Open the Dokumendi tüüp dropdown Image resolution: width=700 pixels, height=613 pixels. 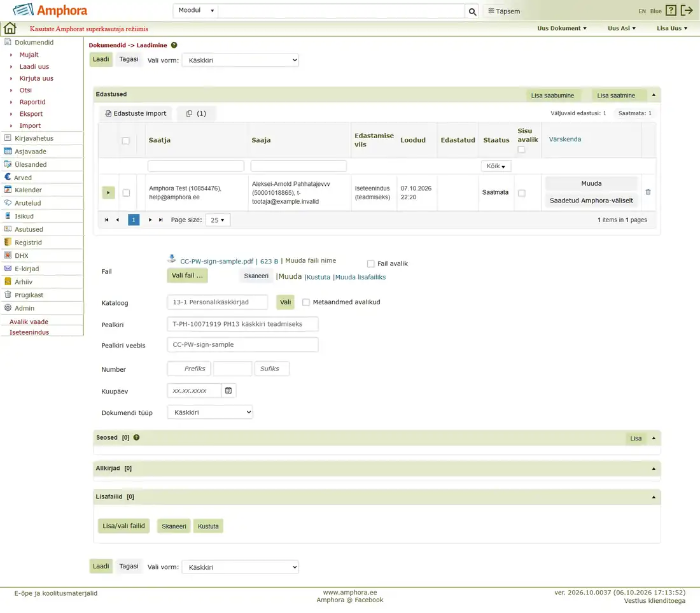[x=210, y=412]
